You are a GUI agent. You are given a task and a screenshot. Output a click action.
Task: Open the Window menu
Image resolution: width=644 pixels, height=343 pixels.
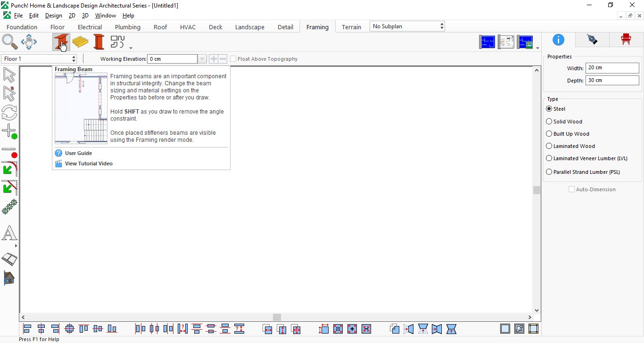[106, 16]
